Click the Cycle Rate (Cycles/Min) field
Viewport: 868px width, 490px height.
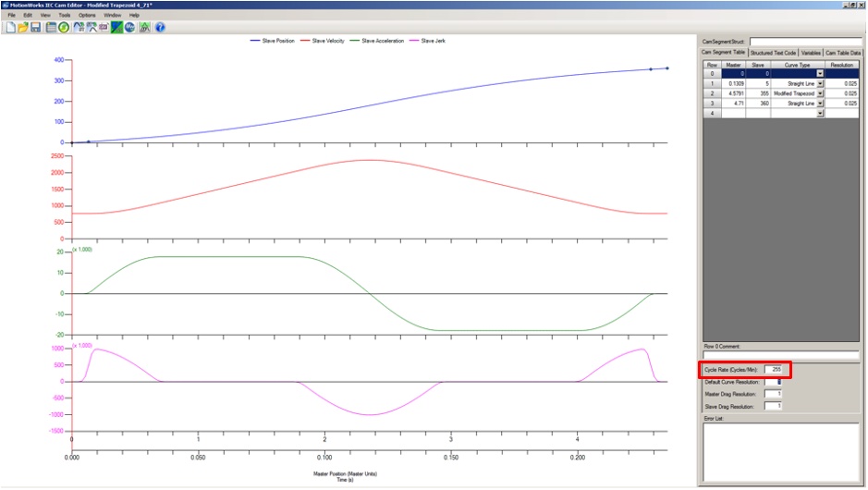click(773, 369)
